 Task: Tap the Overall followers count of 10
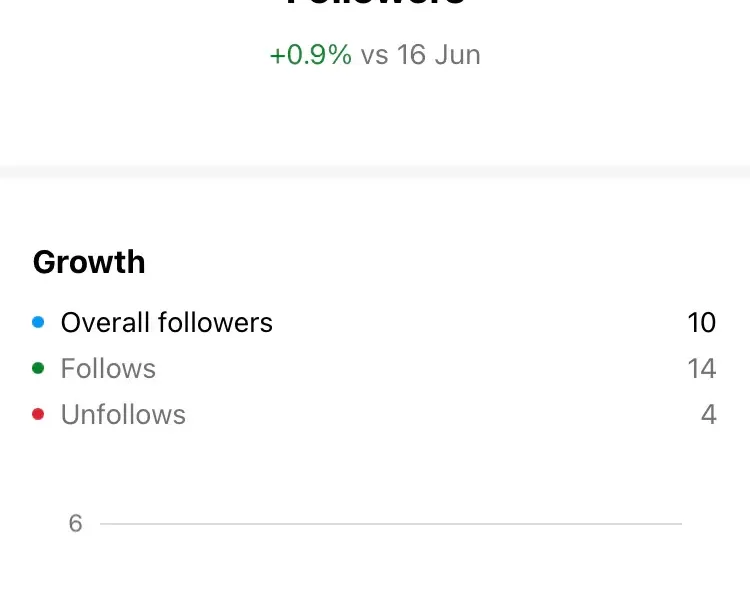[702, 322]
